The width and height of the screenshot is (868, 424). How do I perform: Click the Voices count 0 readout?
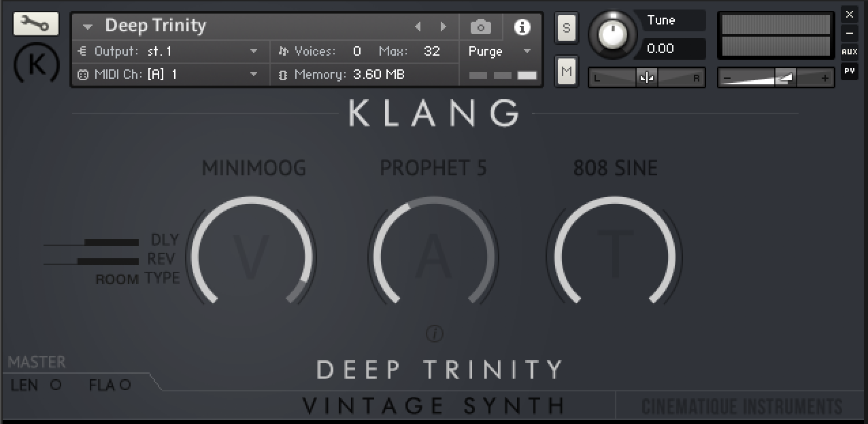357,51
